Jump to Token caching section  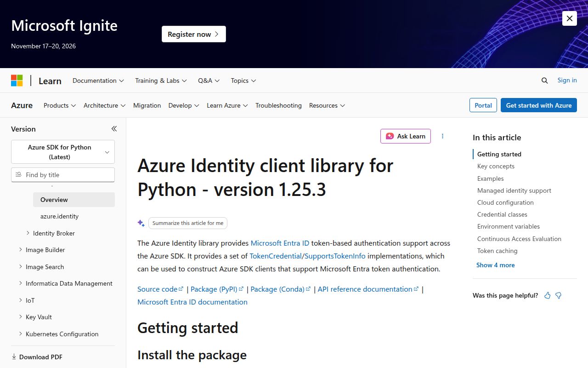tap(498, 251)
